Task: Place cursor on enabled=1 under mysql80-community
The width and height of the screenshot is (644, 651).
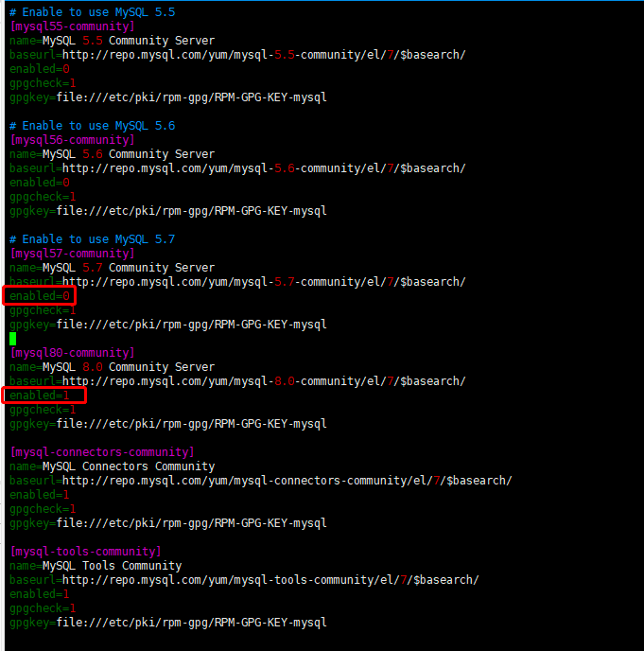Action: pos(40,396)
